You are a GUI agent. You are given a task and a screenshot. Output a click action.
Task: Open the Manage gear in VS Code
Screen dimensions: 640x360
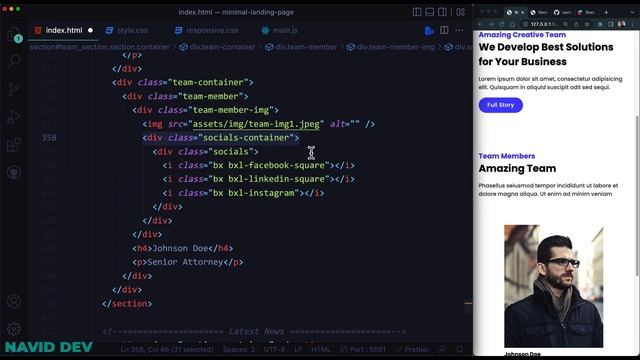14,329
